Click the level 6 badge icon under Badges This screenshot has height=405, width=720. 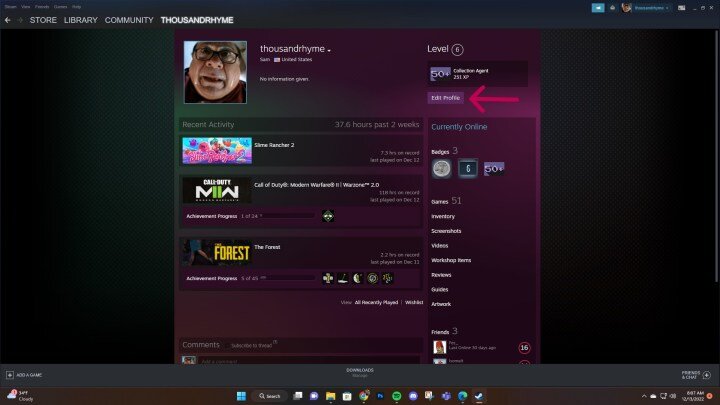coord(468,169)
